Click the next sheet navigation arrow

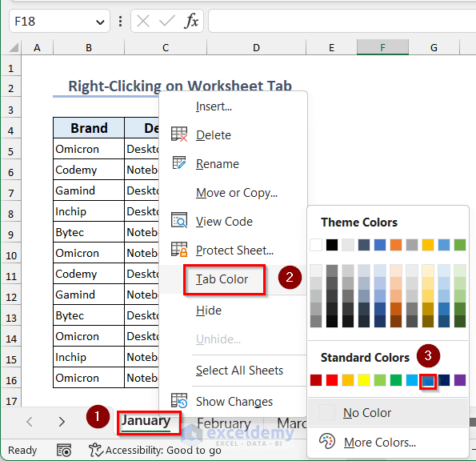coord(62,422)
